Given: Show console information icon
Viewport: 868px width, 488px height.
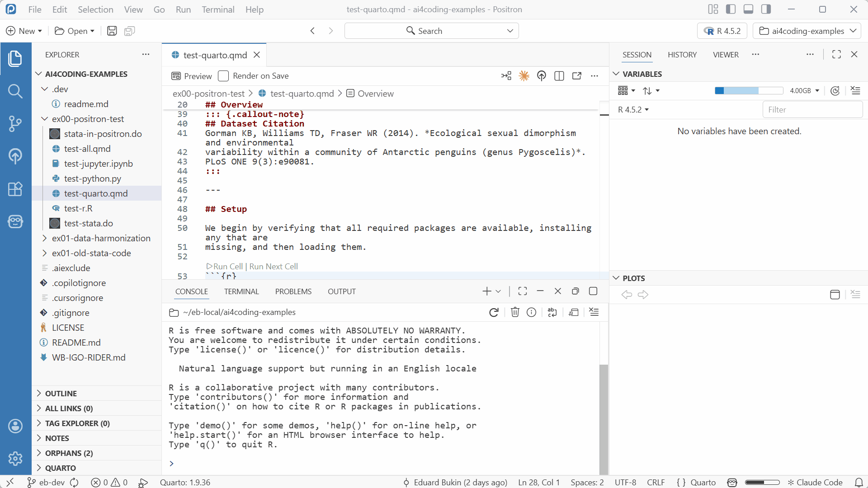Looking at the screenshot, I should pyautogui.click(x=532, y=312).
